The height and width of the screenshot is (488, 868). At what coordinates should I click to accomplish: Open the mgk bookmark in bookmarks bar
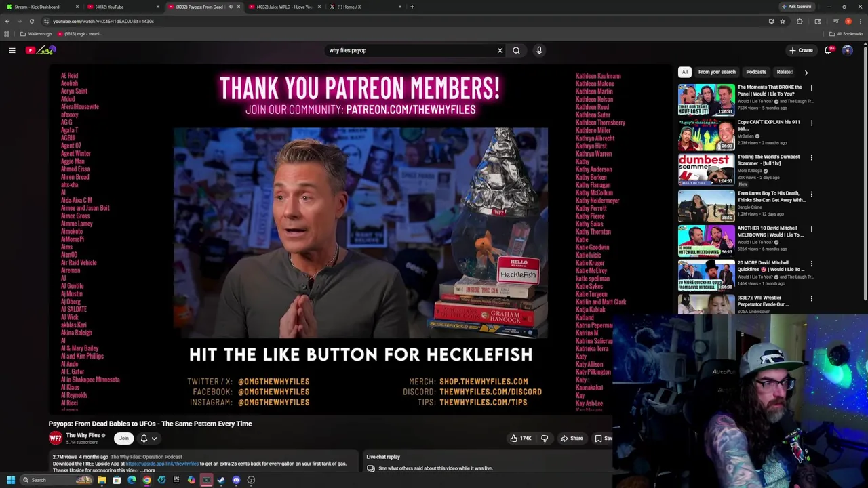tap(80, 34)
